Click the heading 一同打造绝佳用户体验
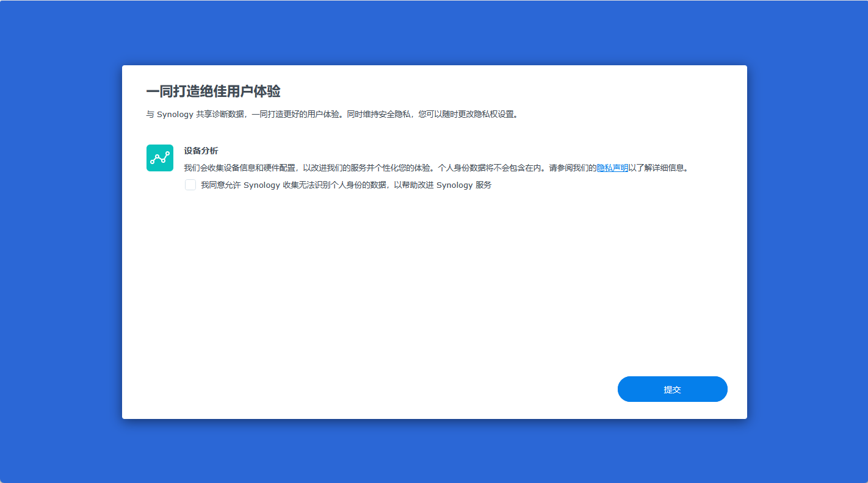Viewport: 868px width, 483px height. point(213,91)
